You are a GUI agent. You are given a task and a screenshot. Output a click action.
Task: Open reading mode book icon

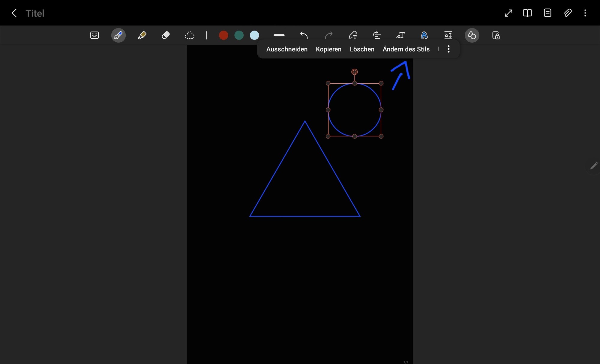[x=527, y=13]
